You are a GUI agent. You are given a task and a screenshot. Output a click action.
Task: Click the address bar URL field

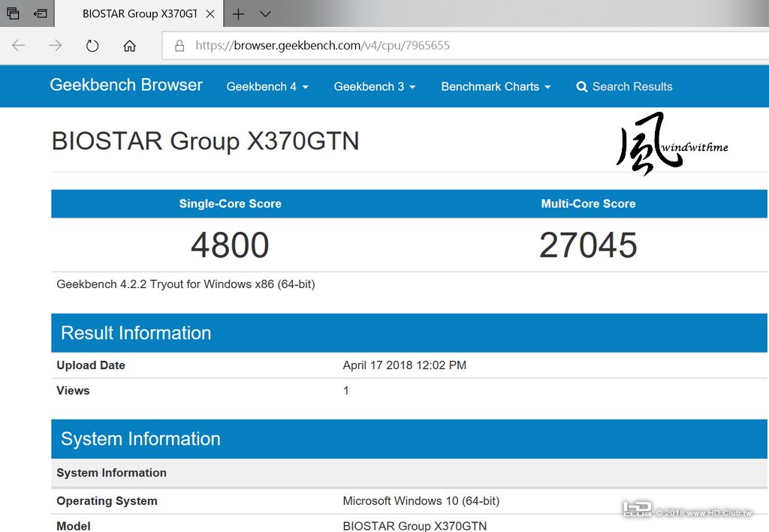coord(466,46)
